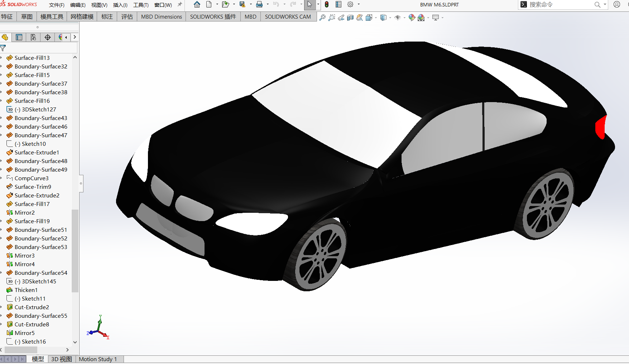
Task: Expand the Options gear dropdown arrow
Action: [x=359, y=5]
